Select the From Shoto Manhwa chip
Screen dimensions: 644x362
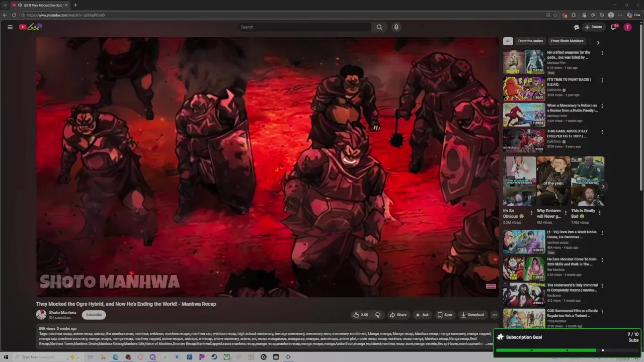click(567, 41)
